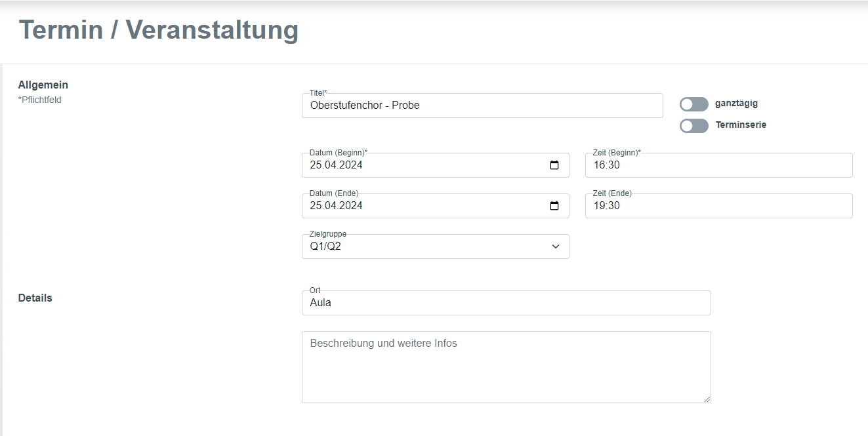Click inside the Titel field showing Oberstufenchor - Probe
The image size is (868, 436).
coord(459,106)
